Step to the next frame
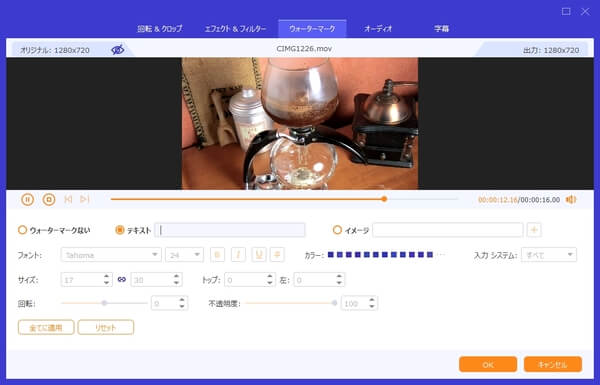 pos(85,199)
